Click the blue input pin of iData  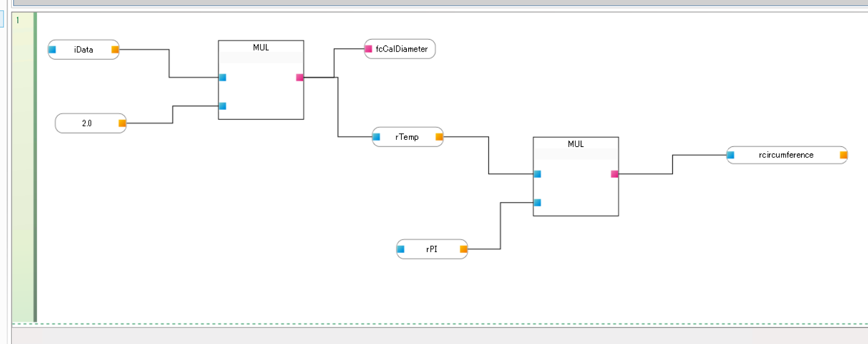point(52,50)
